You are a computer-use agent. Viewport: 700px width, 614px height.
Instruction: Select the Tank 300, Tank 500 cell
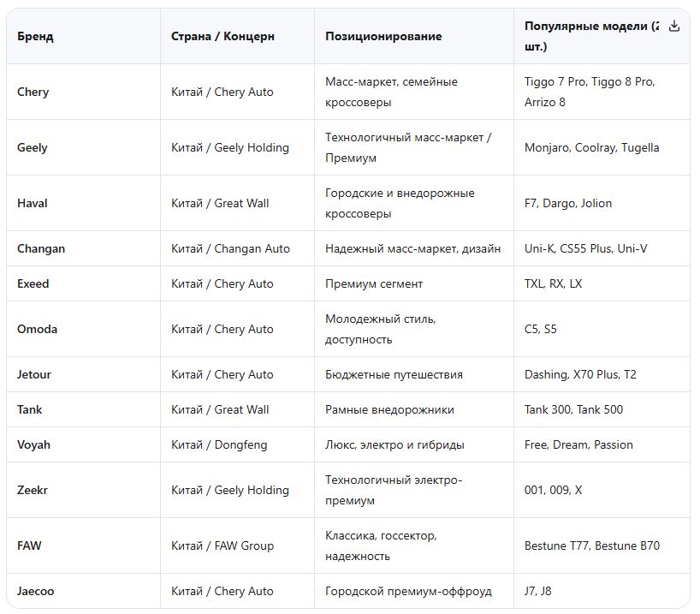pyautogui.click(x=574, y=409)
